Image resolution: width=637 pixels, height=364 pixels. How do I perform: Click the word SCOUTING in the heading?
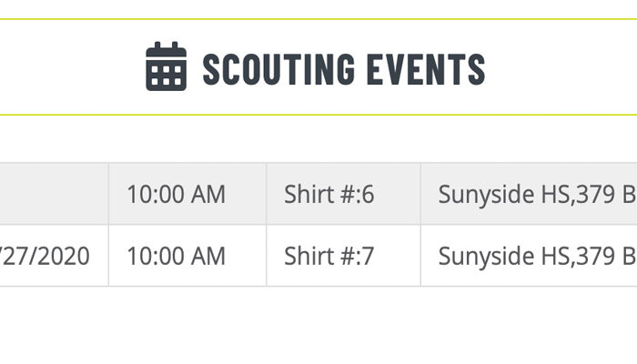click(x=278, y=69)
